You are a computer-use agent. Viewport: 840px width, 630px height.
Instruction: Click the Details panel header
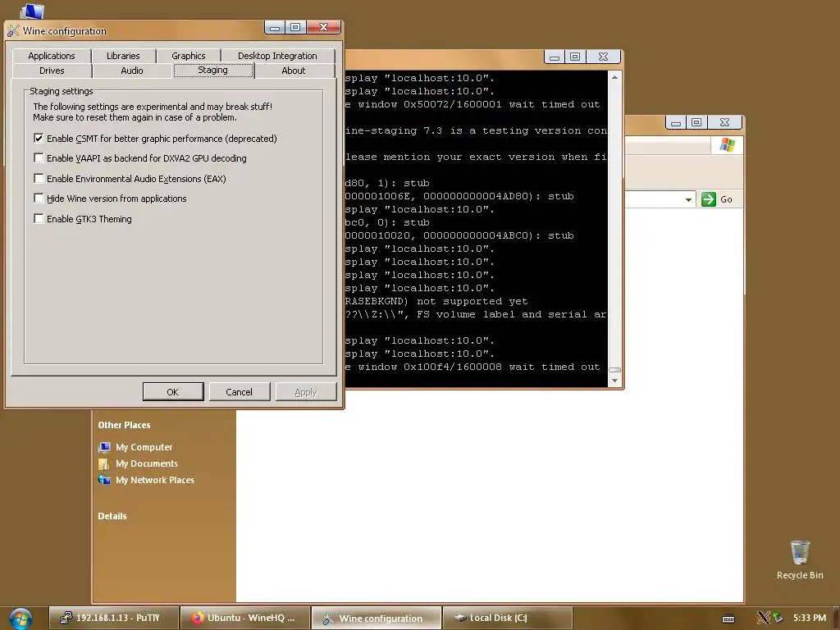tap(112, 516)
